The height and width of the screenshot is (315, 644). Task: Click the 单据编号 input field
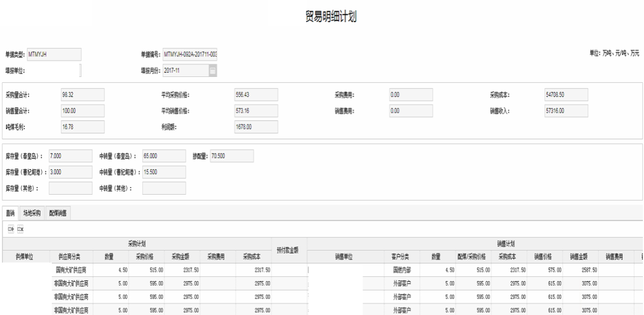click(190, 54)
